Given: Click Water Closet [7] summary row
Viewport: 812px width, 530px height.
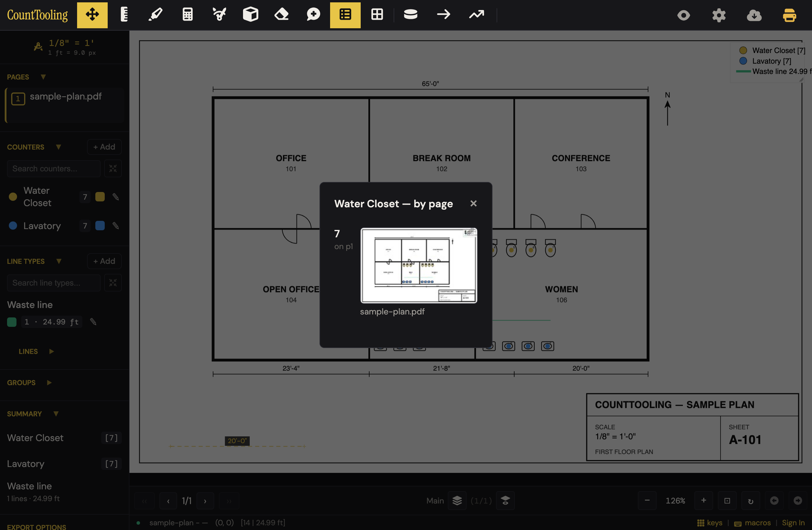Looking at the screenshot, I should point(64,438).
